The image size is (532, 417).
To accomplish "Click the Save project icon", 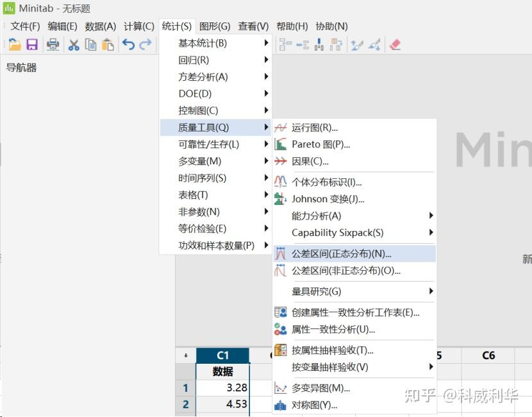I will pyautogui.click(x=32, y=44).
